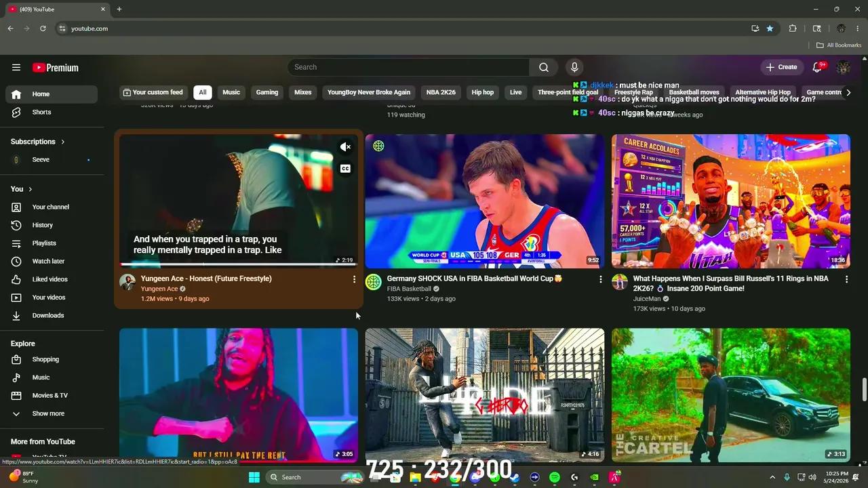Viewport: 868px width, 488px height.
Task: Select the YoungBoy Never Broke Again chip
Action: [x=369, y=92]
